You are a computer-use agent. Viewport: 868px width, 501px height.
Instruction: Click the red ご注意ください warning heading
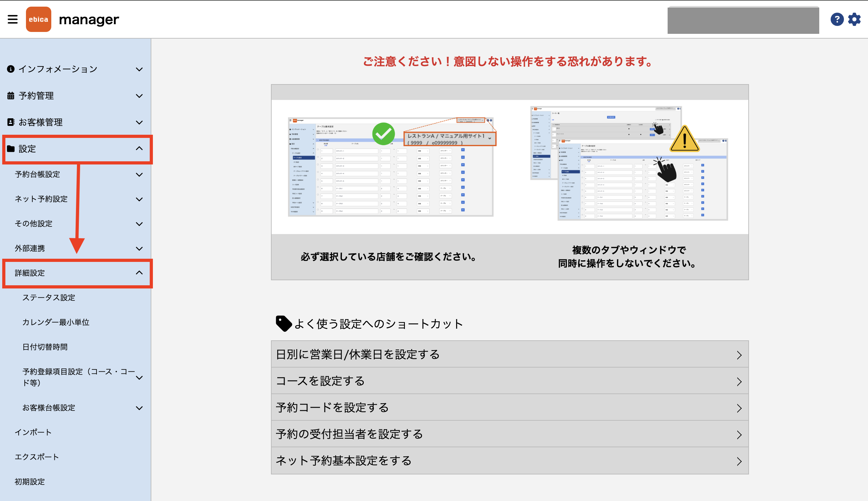click(x=508, y=61)
